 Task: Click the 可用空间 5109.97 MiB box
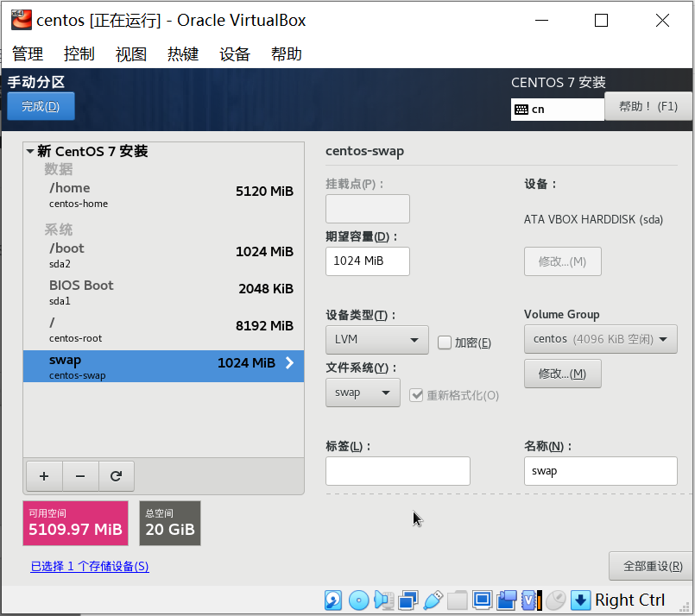[x=75, y=523]
